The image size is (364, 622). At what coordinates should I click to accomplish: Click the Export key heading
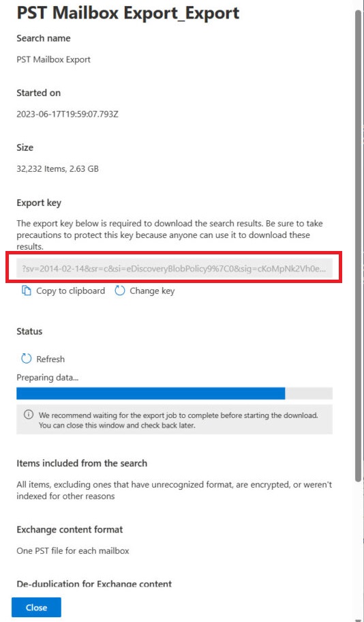tap(39, 203)
